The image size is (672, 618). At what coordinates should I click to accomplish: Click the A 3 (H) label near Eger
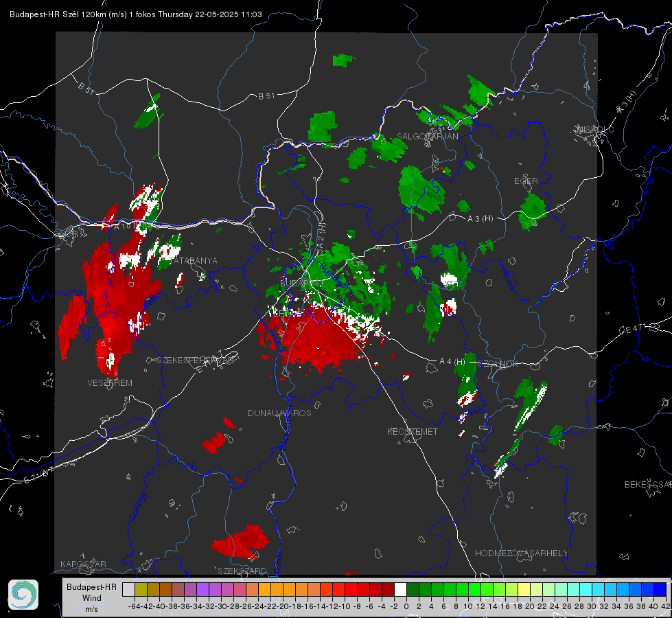pos(480,219)
